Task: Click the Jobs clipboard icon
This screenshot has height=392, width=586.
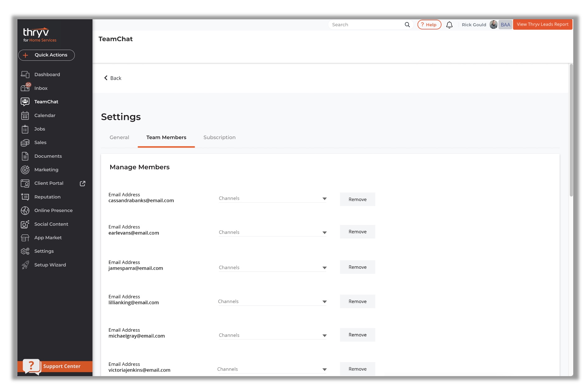Action: tap(25, 129)
